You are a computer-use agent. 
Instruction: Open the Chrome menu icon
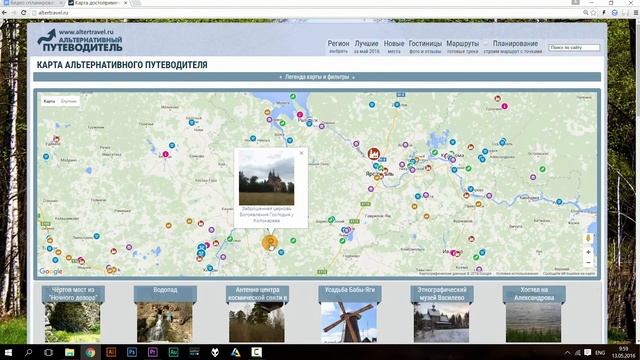click(x=636, y=13)
